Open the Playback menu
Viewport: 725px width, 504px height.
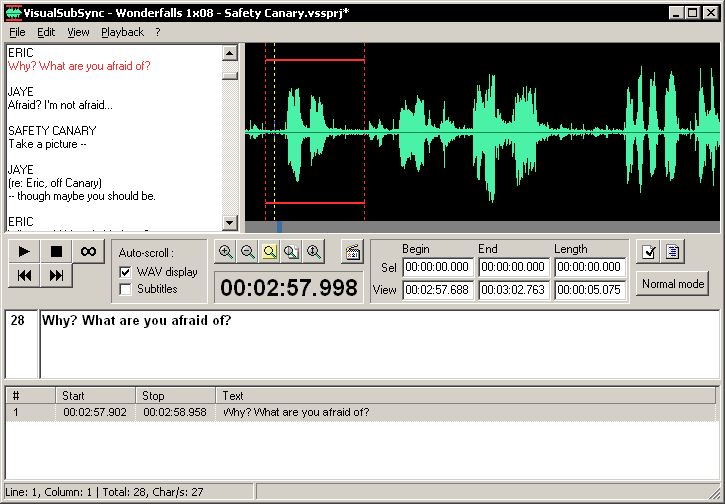point(122,32)
